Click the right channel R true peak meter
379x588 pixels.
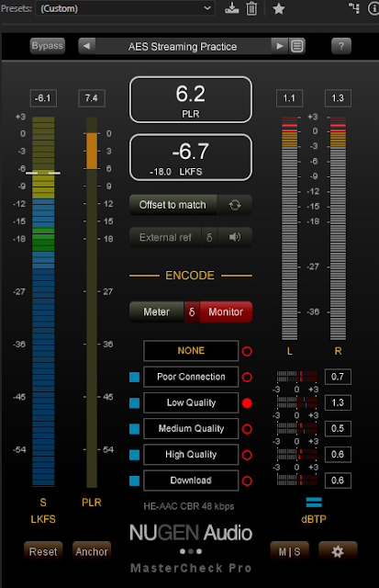pos(338,228)
